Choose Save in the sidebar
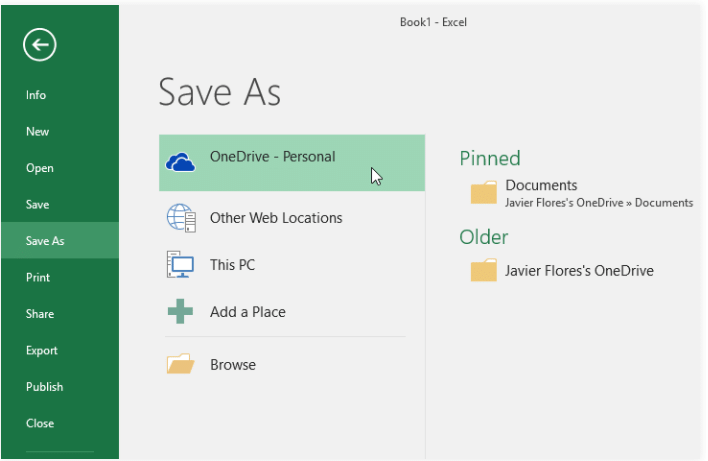Screen dimensions: 708x461 [37, 205]
